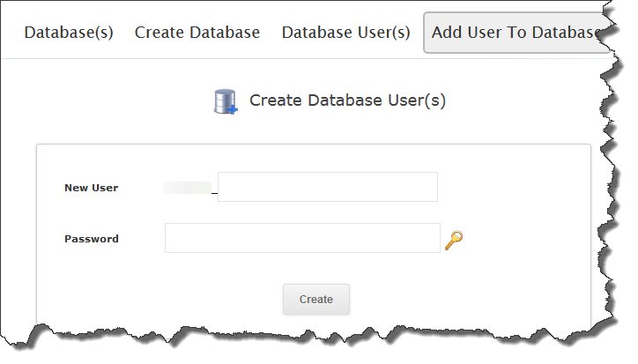Click the database icon beside the heading
638x364 pixels.
pyautogui.click(x=225, y=101)
